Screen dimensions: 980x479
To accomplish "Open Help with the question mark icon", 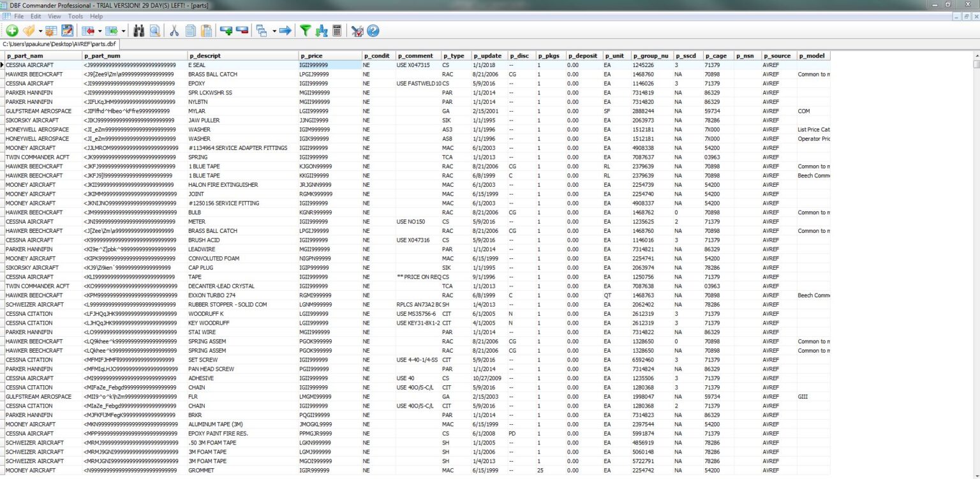I will [x=373, y=30].
